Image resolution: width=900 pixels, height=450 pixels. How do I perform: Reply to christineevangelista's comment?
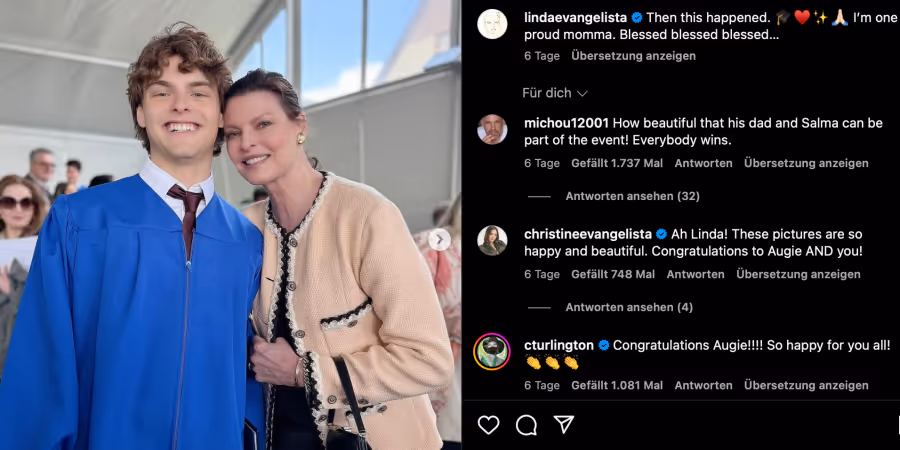696,275
